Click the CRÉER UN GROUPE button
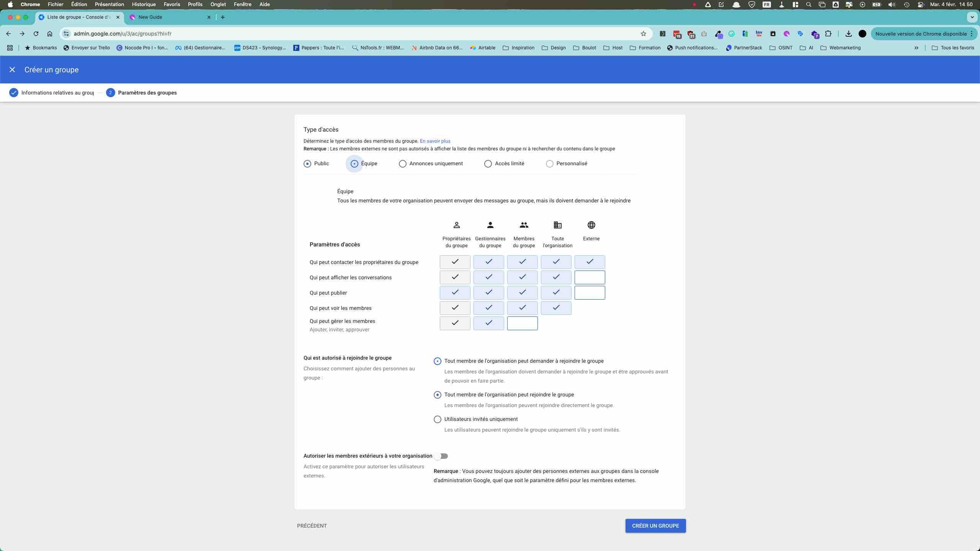This screenshot has height=551, width=980. [x=655, y=526]
